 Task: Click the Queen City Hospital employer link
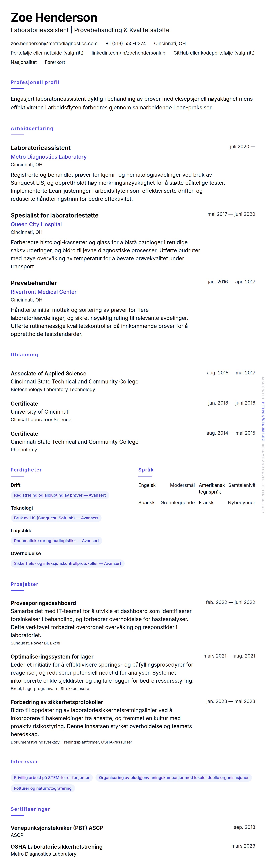36,224
